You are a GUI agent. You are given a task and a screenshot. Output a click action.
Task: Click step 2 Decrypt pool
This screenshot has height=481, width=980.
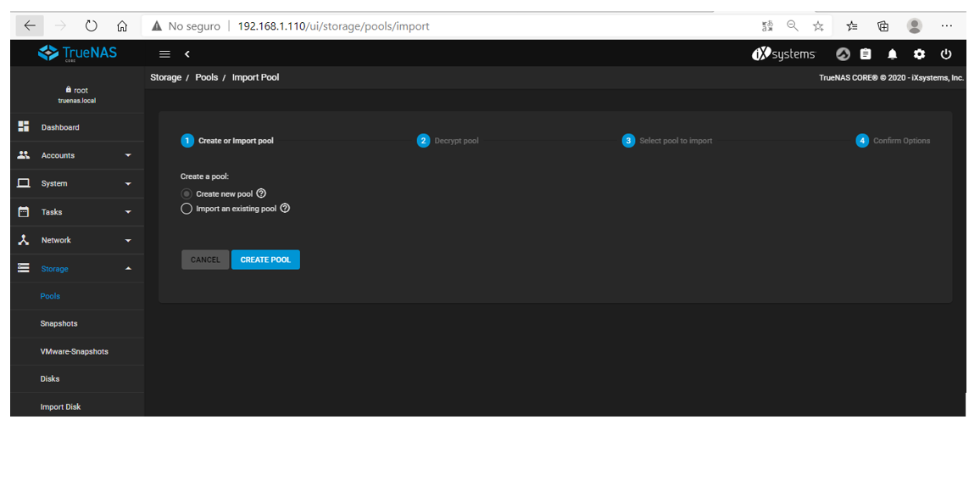pos(448,141)
